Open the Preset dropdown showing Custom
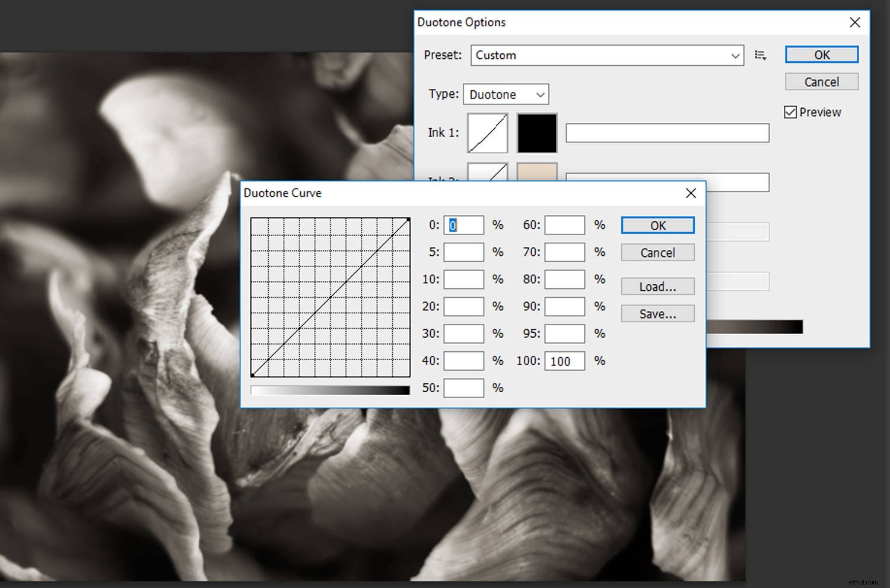The image size is (890, 588). [x=605, y=55]
